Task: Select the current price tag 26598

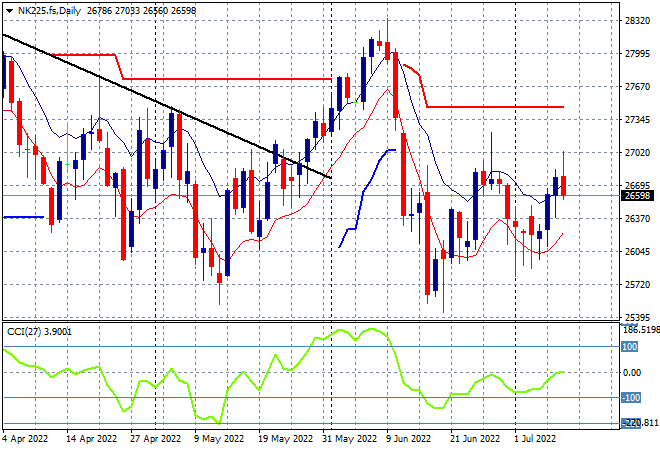Action: tap(637, 195)
